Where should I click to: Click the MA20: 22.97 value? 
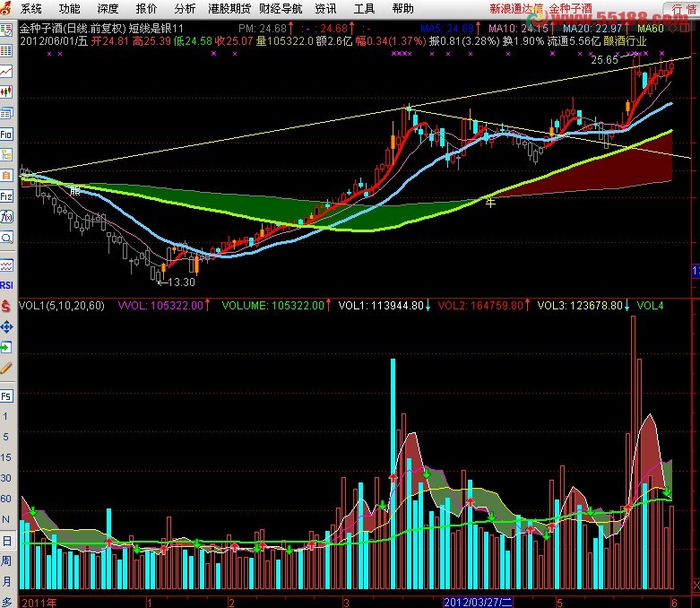(x=592, y=29)
